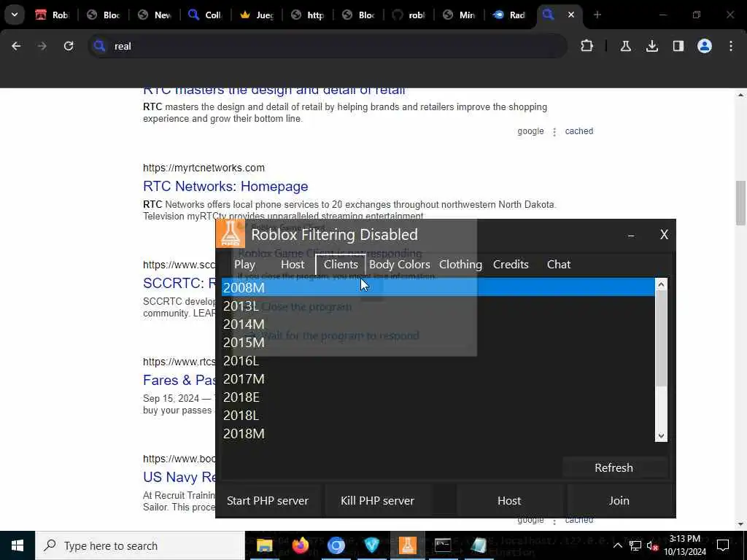Click the launcher's orange flask logo
747x560 pixels.
[231, 233]
